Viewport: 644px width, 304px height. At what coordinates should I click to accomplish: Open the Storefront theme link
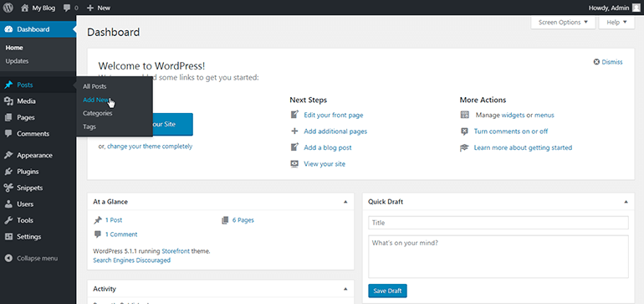176,250
